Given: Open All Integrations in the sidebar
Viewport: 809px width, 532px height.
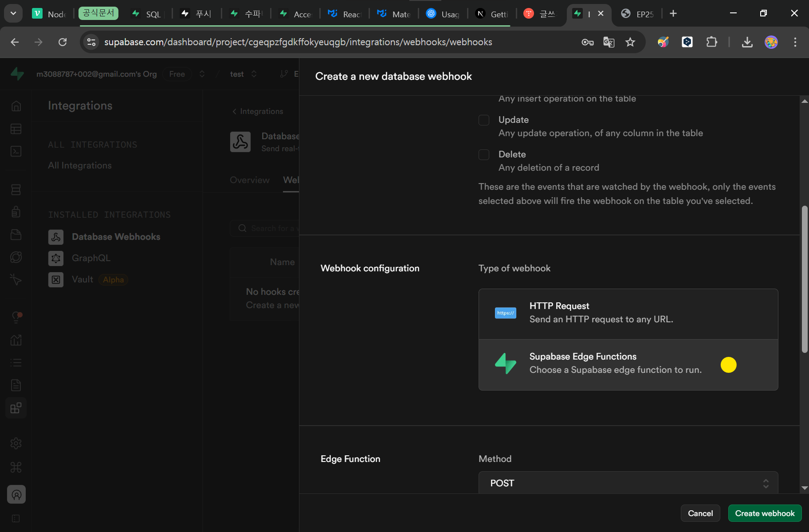Looking at the screenshot, I should pyautogui.click(x=80, y=165).
